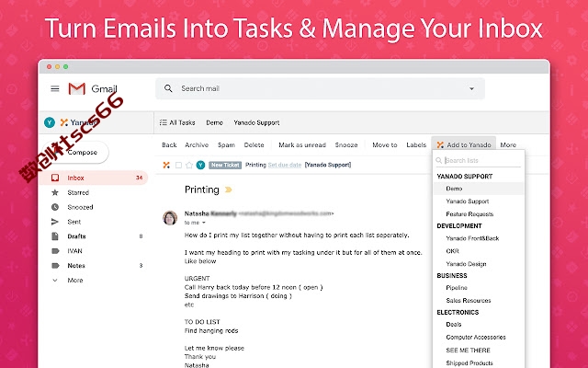Archive the open email
588x368 pixels.
(197, 145)
